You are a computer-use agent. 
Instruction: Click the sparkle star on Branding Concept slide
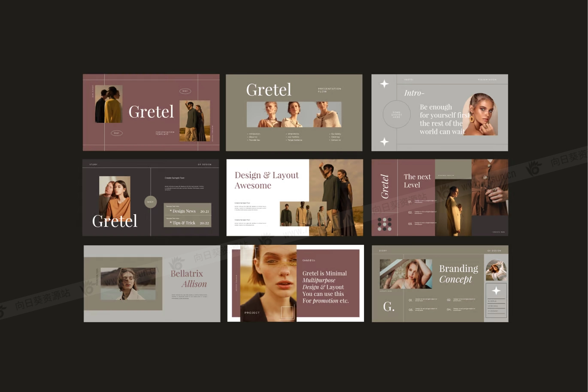click(x=496, y=291)
